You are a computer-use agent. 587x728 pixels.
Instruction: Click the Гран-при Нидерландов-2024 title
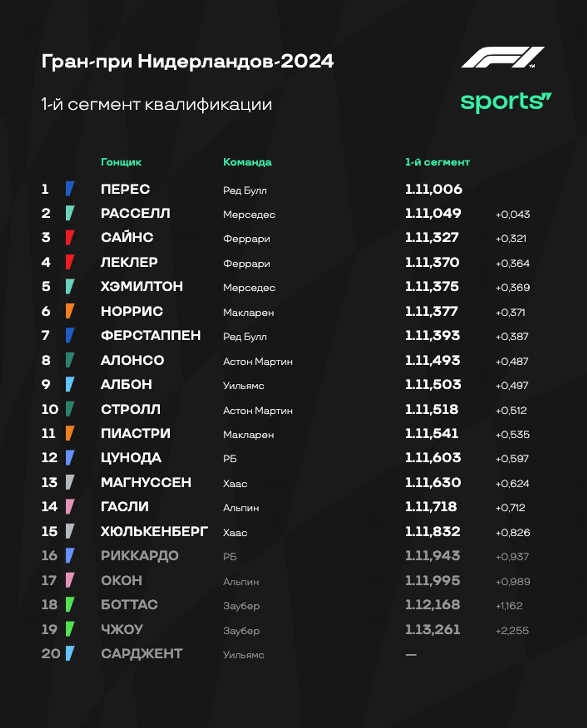[x=187, y=61]
